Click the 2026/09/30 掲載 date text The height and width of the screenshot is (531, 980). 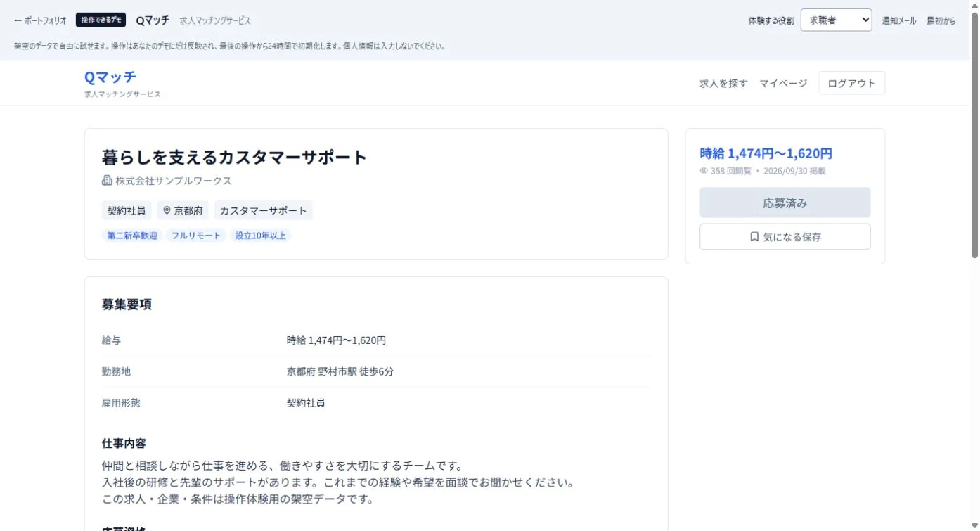tap(794, 171)
